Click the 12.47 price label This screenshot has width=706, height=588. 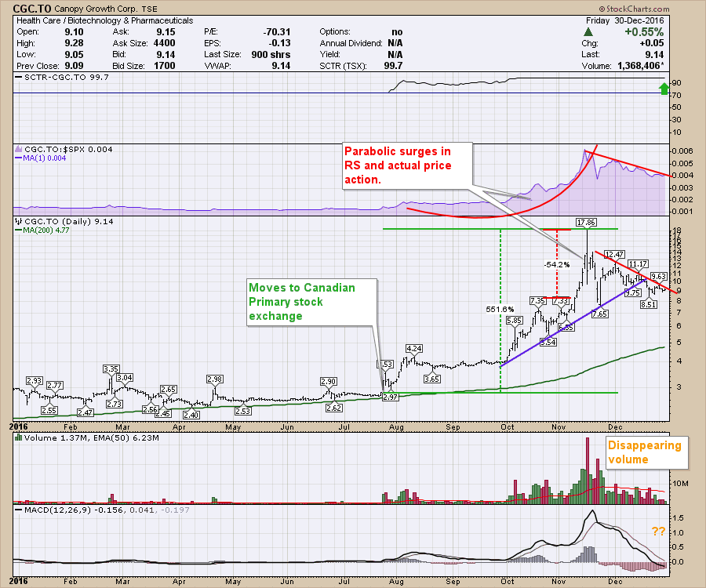[614, 255]
